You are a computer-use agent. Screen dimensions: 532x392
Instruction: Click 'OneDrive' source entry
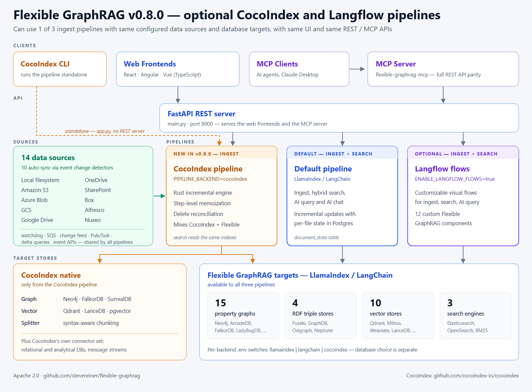tap(96, 180)
